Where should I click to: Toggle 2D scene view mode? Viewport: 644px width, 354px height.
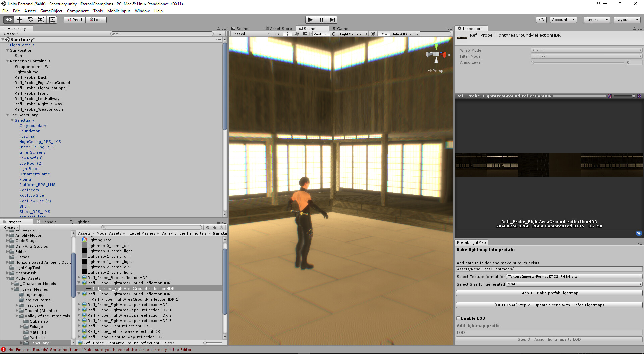277,34
